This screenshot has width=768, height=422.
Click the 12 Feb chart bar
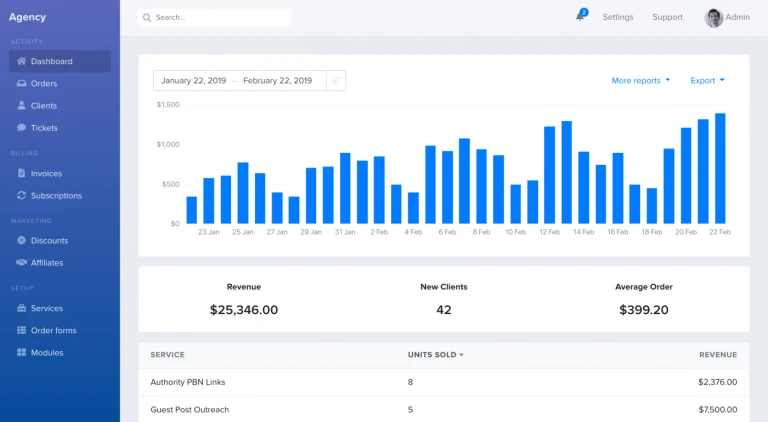coord(550,175)
